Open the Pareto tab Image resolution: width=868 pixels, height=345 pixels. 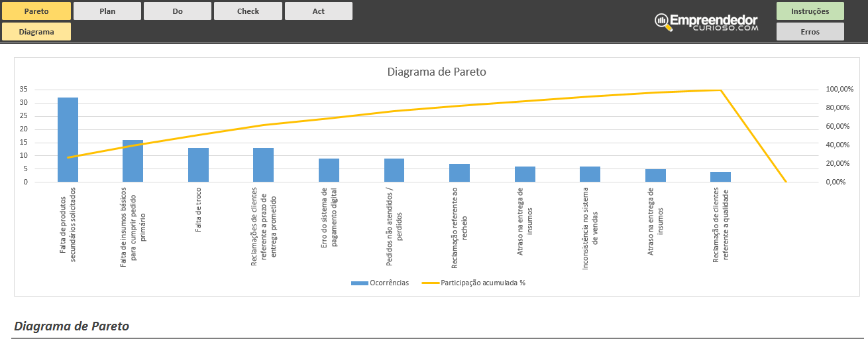[36, 11]
